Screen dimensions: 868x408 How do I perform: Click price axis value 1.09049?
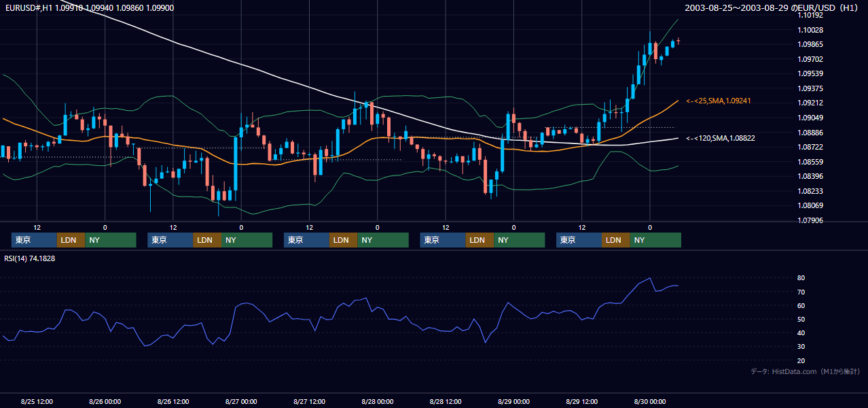809,118
